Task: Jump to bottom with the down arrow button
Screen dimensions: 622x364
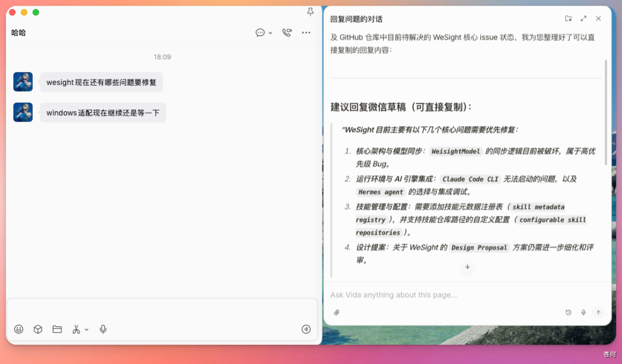Action: [x=467, y=267]
